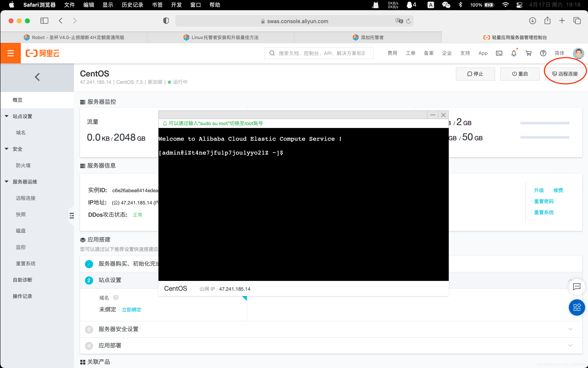Open the 开发 menu

coord(176,5)
